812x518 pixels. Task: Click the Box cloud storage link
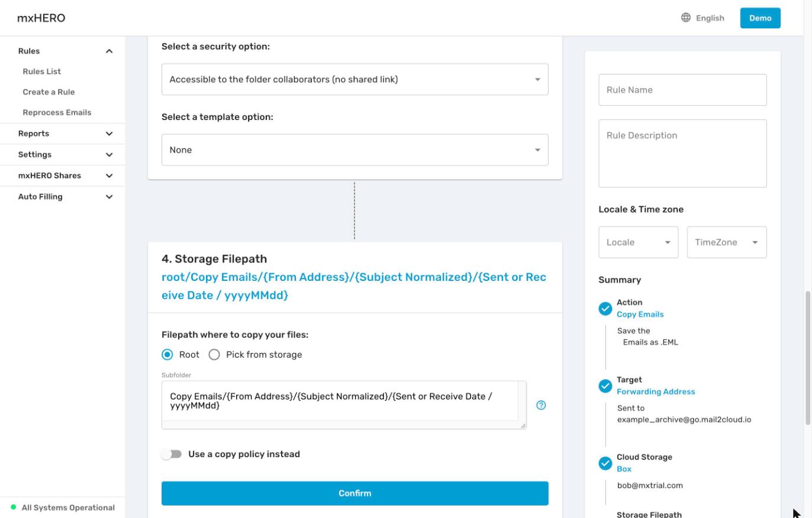pos(624,470)
